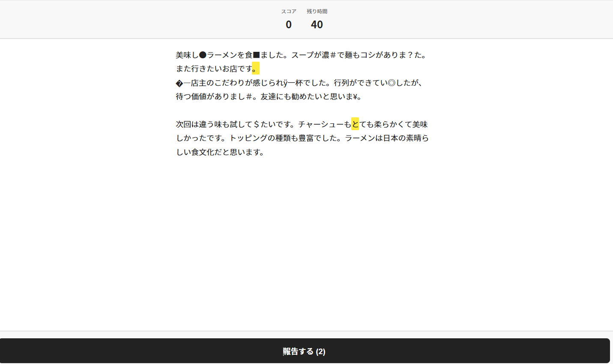Screen dimensions: 613x364
Task: Click the black circle ● after 美味し
Action: 203,55
